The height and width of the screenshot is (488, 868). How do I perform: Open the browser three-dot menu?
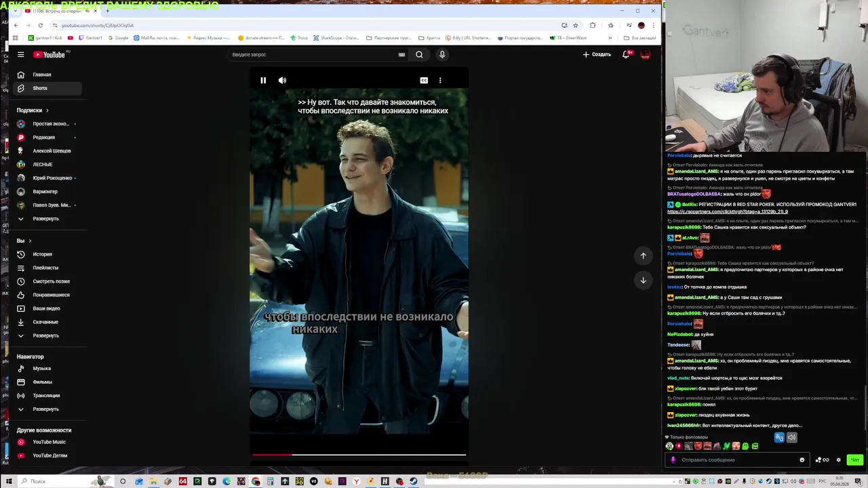(654, 25)
